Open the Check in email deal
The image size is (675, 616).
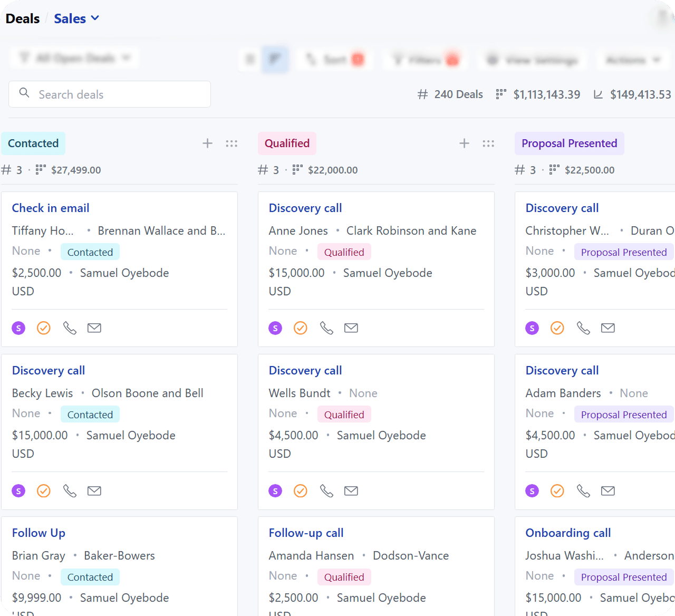pyautogui.click(x=51, y=208)
